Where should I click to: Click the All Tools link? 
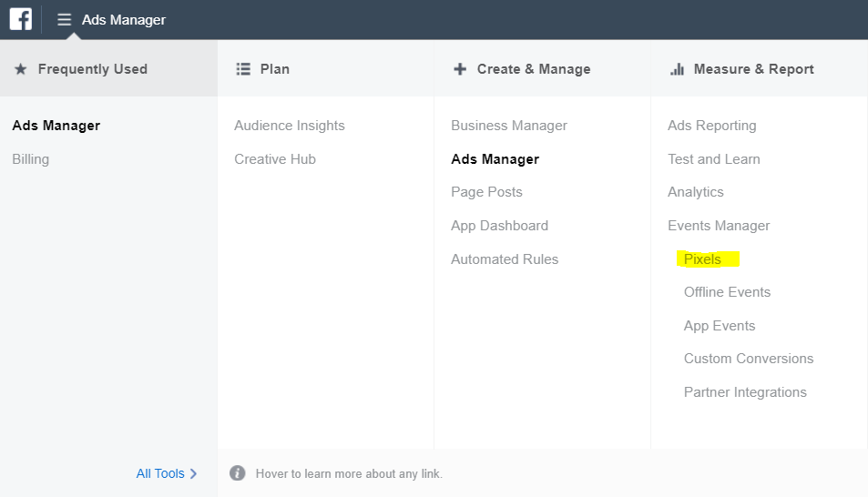(160, 473)
